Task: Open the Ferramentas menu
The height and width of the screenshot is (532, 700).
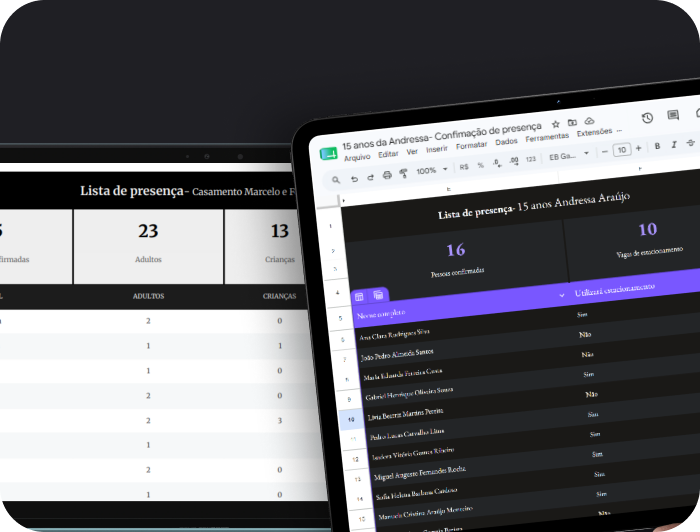Action: (x=547, y=138)
